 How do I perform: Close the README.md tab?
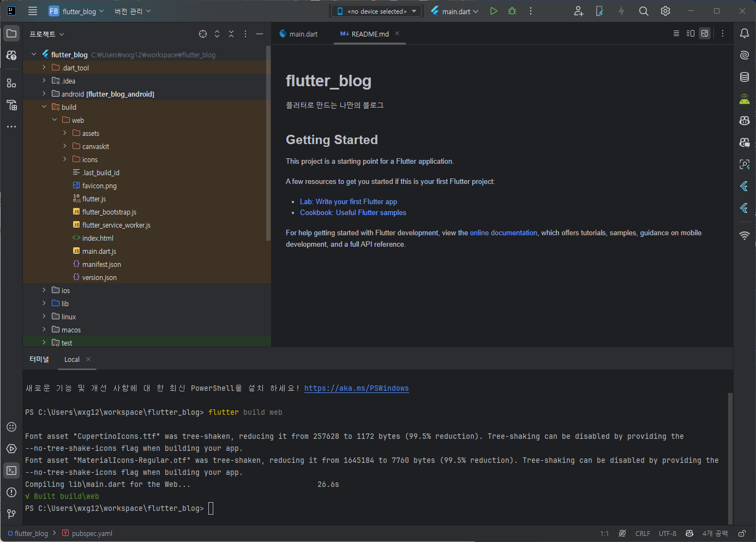(x=397, y=33)
